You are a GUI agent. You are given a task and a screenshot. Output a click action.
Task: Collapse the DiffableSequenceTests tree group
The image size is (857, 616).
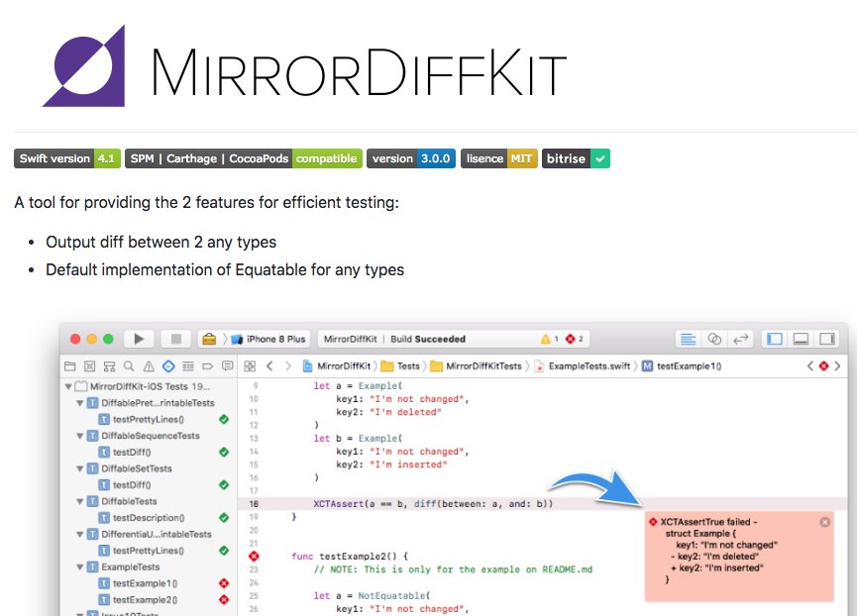click(x=80, y=436)
